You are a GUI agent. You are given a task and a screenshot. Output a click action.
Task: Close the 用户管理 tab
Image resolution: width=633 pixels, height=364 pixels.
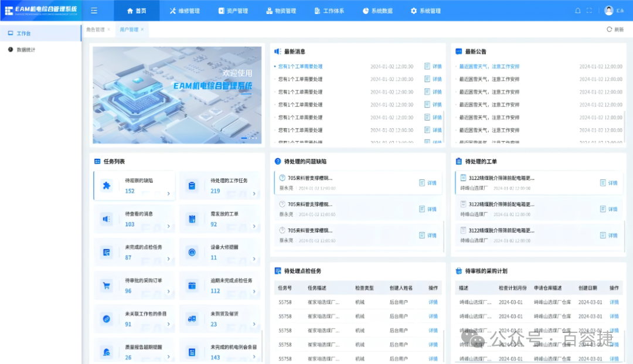click(x=142, y=29)
